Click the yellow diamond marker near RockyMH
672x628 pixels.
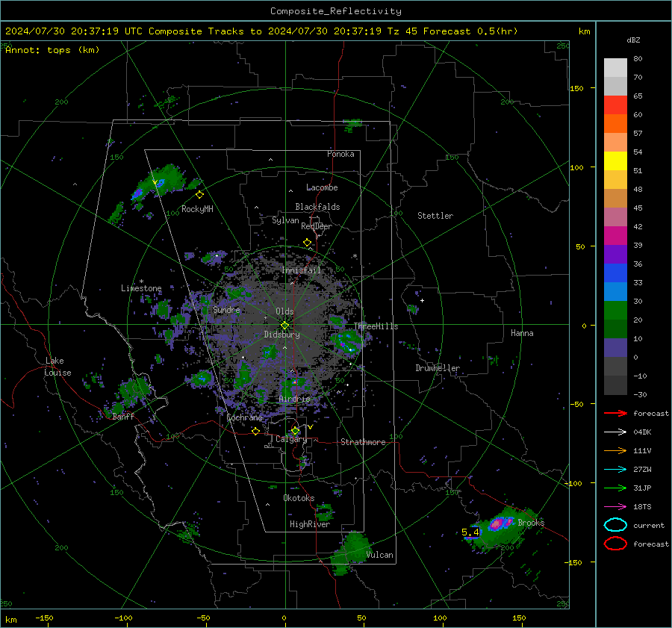[x=199, y=195]
